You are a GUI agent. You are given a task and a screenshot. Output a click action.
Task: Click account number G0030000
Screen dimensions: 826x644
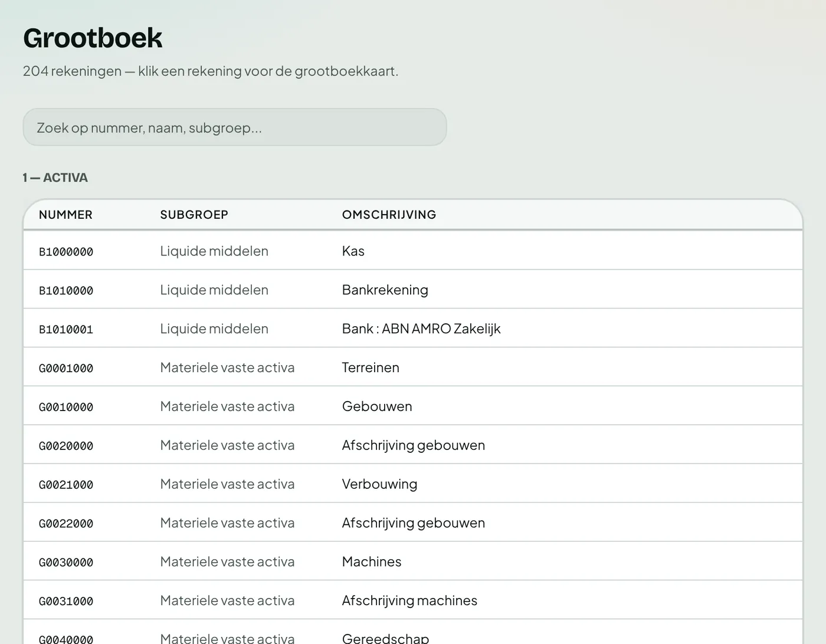pos(66,563)
